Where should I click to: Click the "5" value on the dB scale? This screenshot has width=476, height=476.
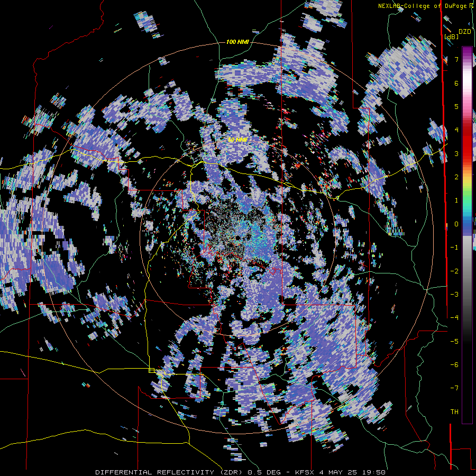[456, 106]
